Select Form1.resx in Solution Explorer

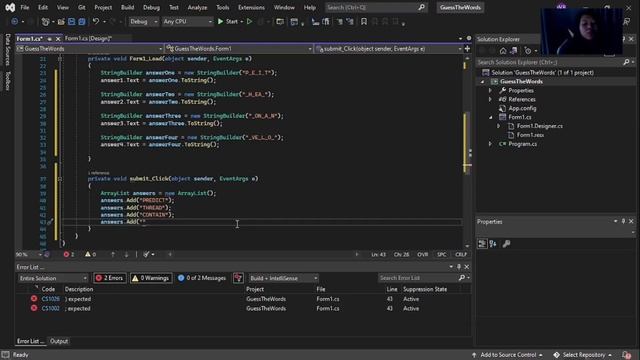530,135
